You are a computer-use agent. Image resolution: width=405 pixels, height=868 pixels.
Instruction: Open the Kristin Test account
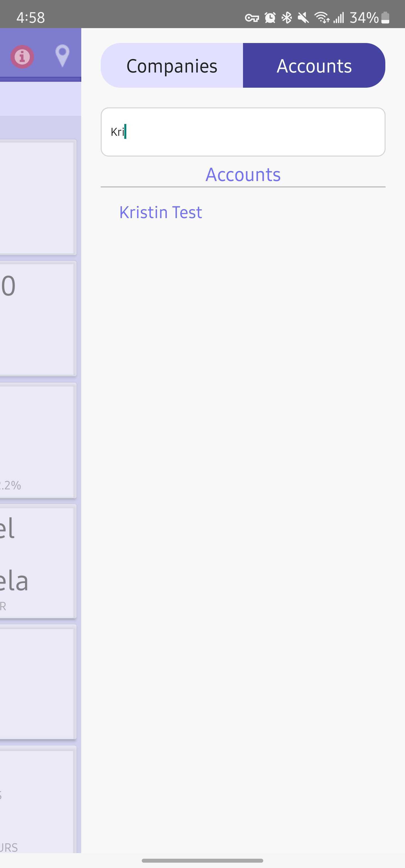click(161, 212)
